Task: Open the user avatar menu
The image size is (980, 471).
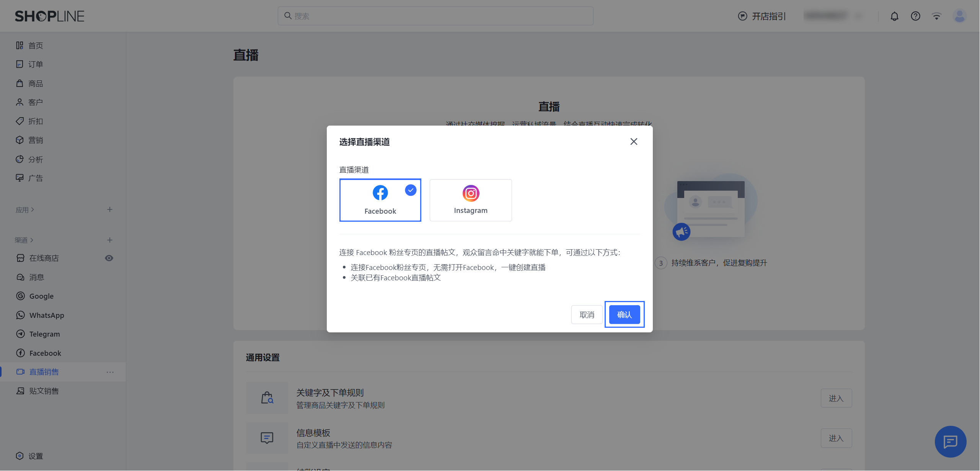Action: 959,16
